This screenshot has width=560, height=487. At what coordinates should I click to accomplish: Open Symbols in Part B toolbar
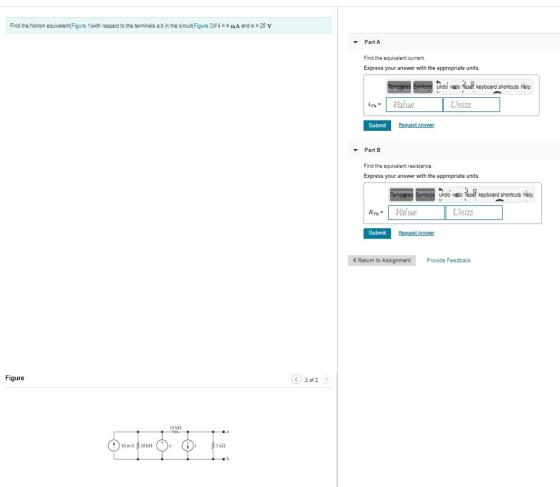click(x=425, y=195)
